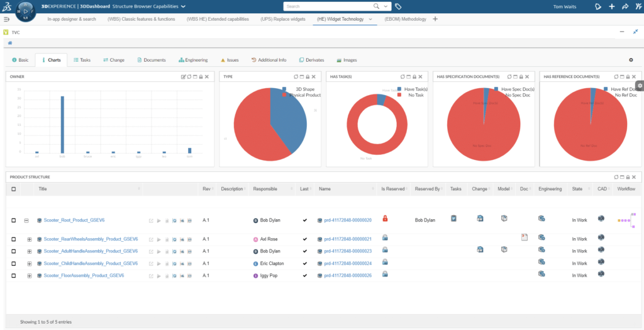Open the search options dropdown arrow

coord(386,6)
